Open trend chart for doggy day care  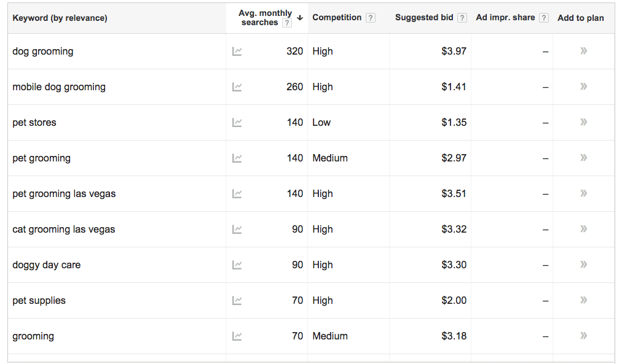click(237, 265)
